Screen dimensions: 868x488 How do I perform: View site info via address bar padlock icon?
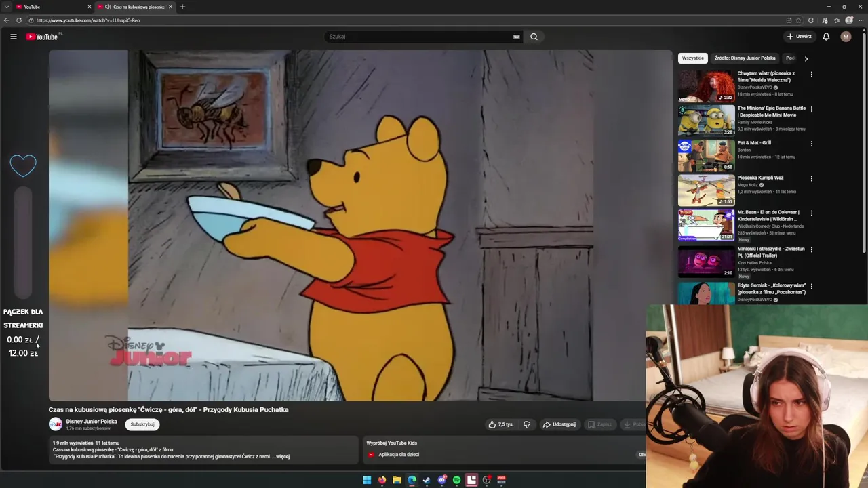pos(31,20)
